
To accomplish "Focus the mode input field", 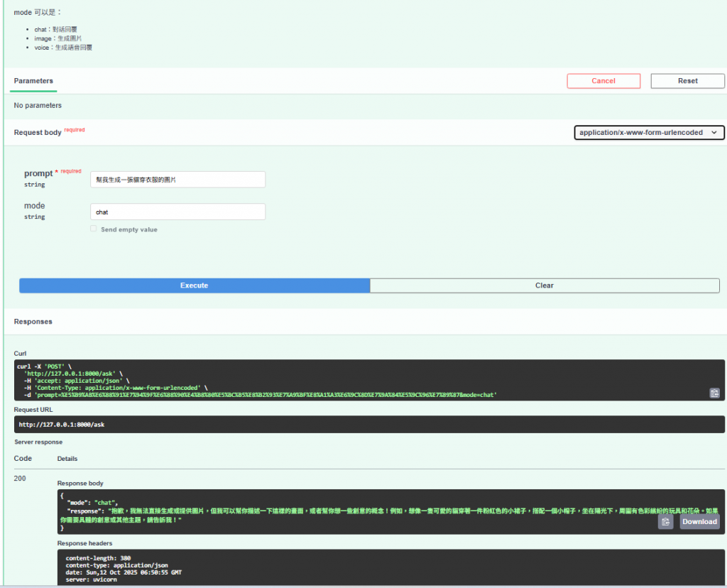I will (x=177, y=212).
